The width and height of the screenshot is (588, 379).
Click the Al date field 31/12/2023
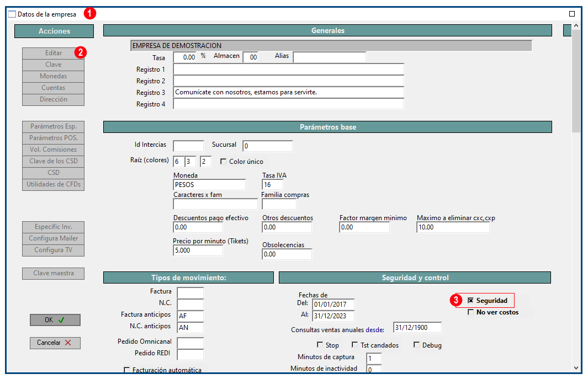pos(333,316)
